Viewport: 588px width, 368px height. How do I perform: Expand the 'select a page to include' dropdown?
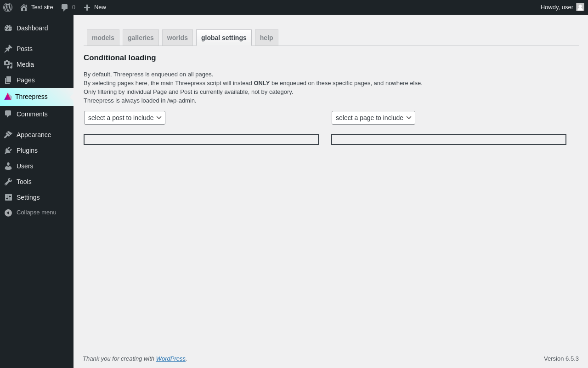coord(373,118)
